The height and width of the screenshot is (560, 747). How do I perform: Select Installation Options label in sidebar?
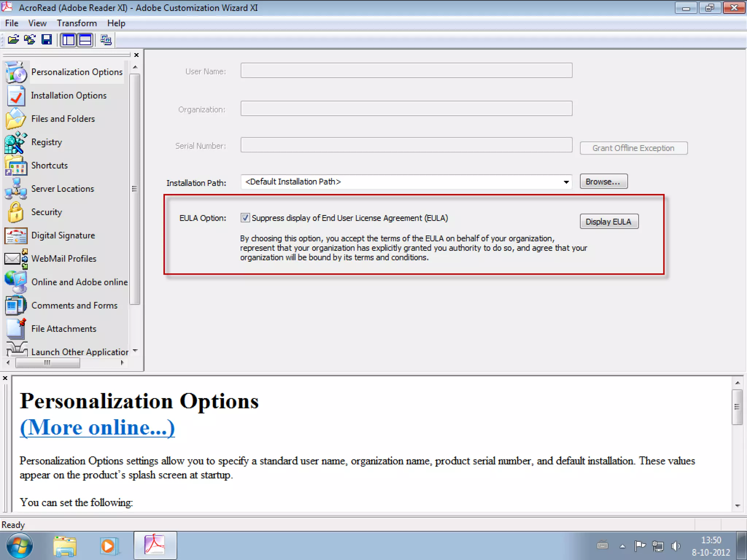pos(69,96)
